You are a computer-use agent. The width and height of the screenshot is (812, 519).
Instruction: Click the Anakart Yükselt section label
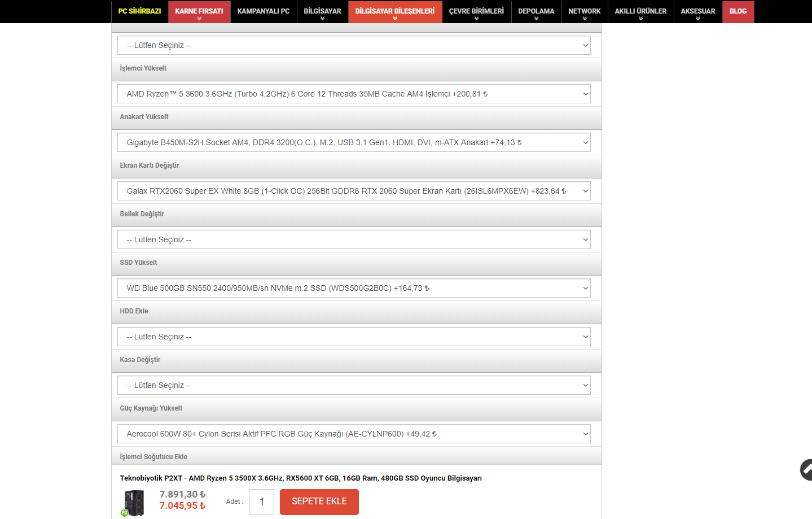144,117
